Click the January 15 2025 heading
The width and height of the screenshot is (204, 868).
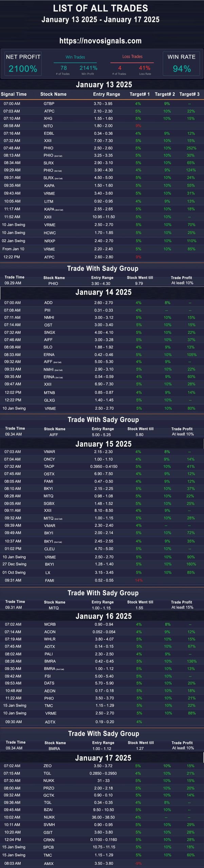point(103,444)
